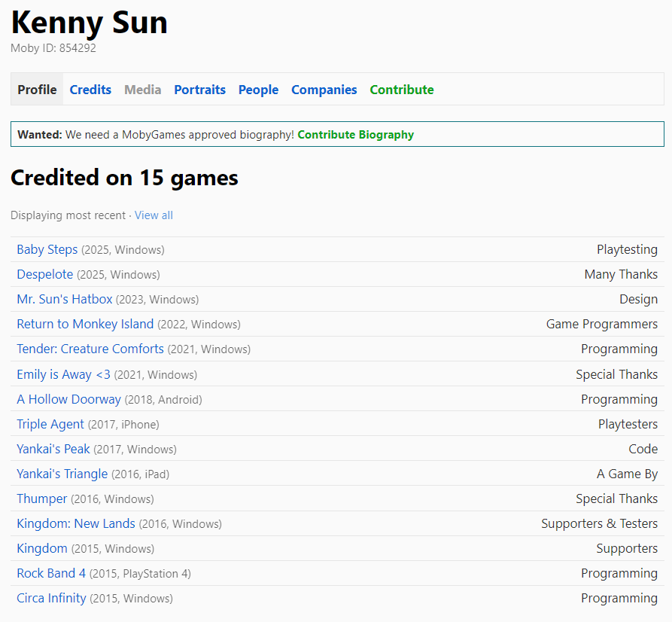The height and width of the screenshot is (622, 672).
Task: Click the green Contribute tab
Action: [x=401, y=90]
